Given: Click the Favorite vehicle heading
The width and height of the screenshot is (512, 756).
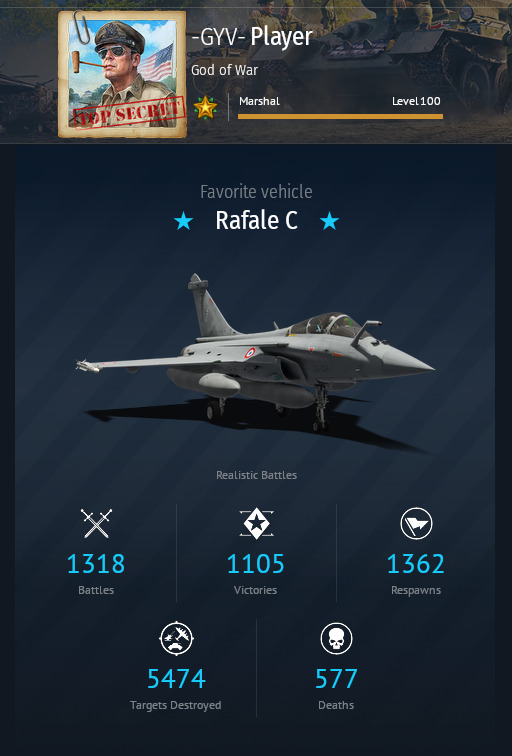Looking at the screenshot, I should pos(256,192).
